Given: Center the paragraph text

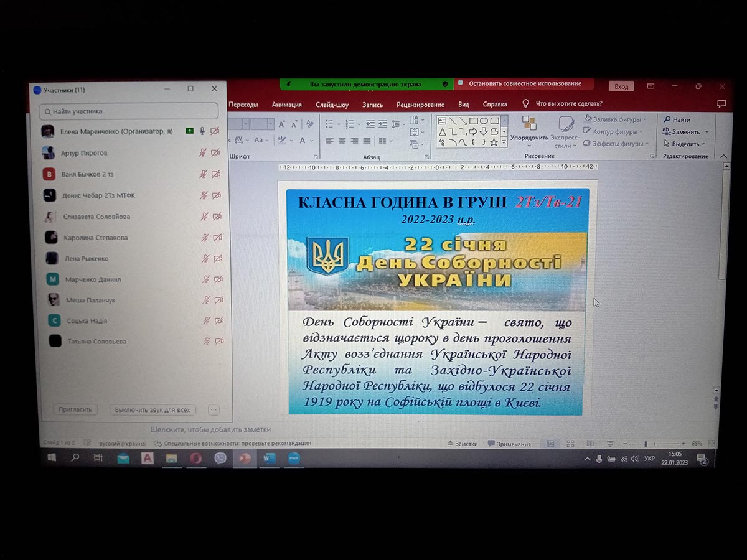Looking at the screenshot, I should (x=342, y=141).
